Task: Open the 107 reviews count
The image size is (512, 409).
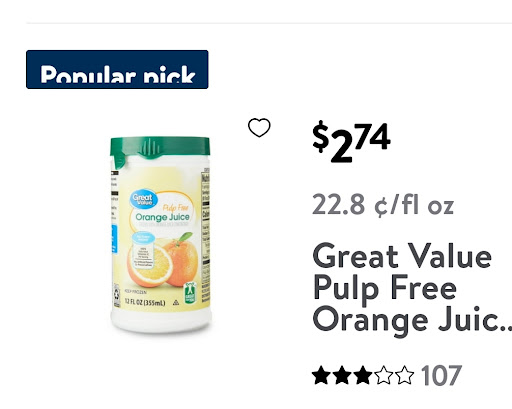Action: point(441,375)
